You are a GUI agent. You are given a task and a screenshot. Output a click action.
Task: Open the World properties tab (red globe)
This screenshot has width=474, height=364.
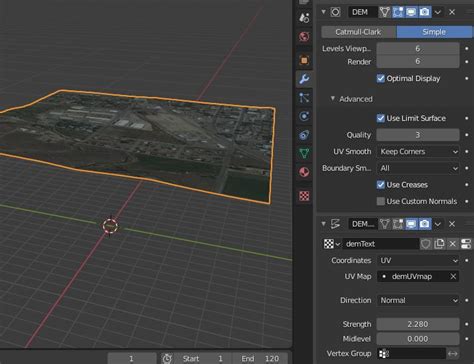pos(304,36)
